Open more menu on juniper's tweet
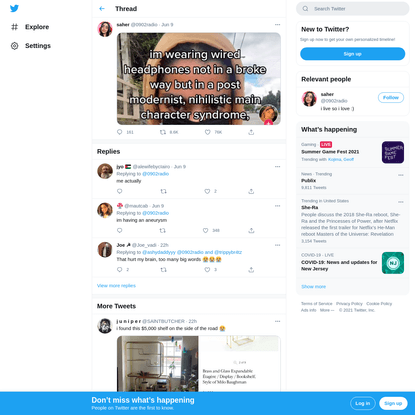Screen dimensions: 415x415 pos(277,321)
